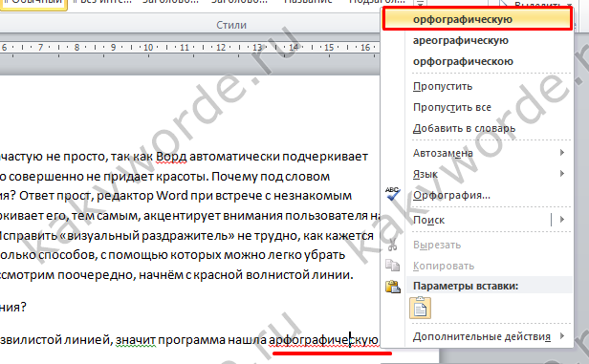Viewport: 589px width, 364px height.
Task: Click the horizontal ruler at mark 10
Action: pyautogui.click(x=148, y=48)
